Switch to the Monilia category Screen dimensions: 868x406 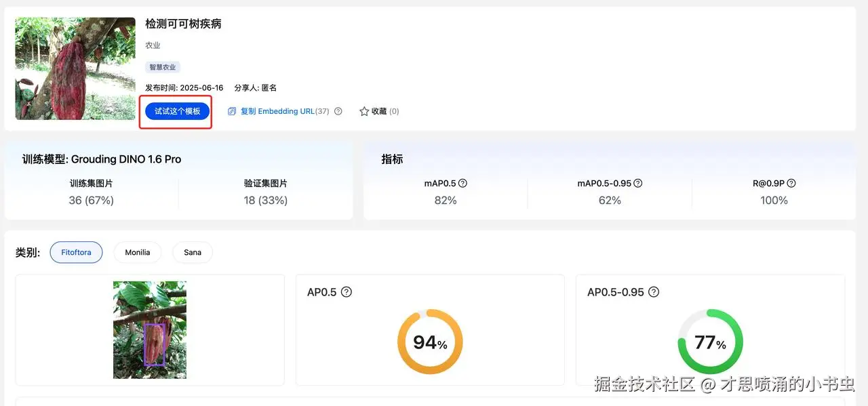click(x=137, y=252)
